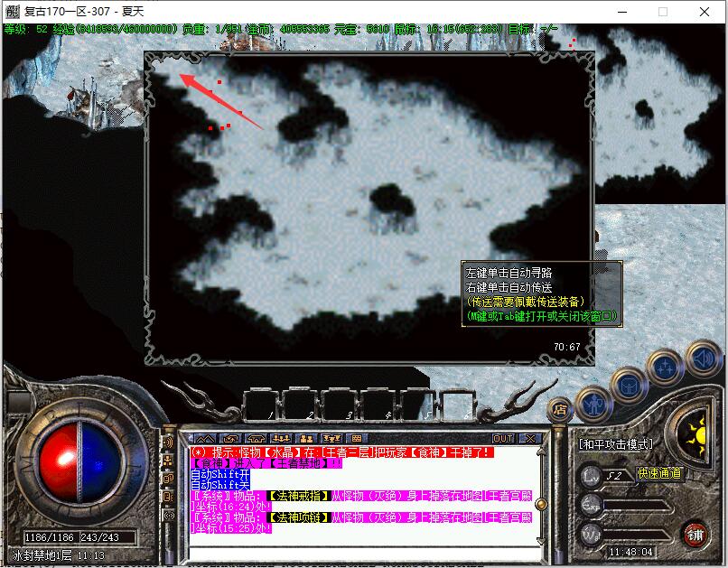
Task: Toggle the fourth chat channel icon on left strip
Action: (x=168, y=497)
